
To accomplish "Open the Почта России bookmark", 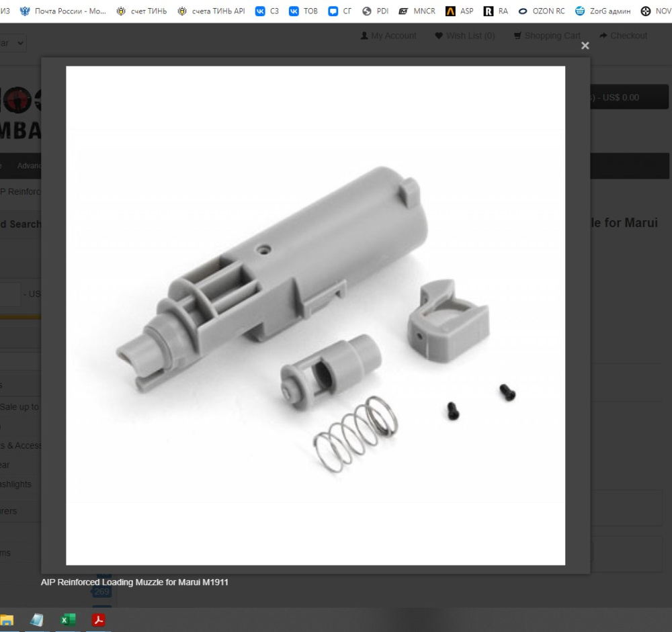I will (63, 11).
